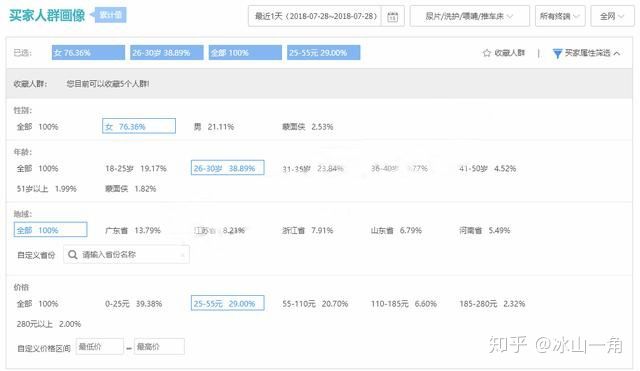Click the custom province name input field
Screen dimensions: 640x371
click(x=126, y=255)
